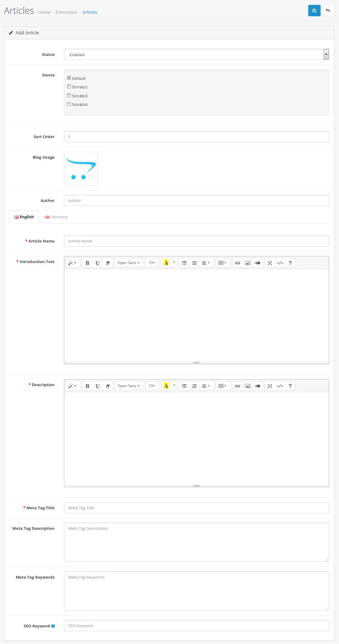Open color palette arrow in Introduction Text toolbar
This screenshot has height=644, width=339.
click(174, 262)
